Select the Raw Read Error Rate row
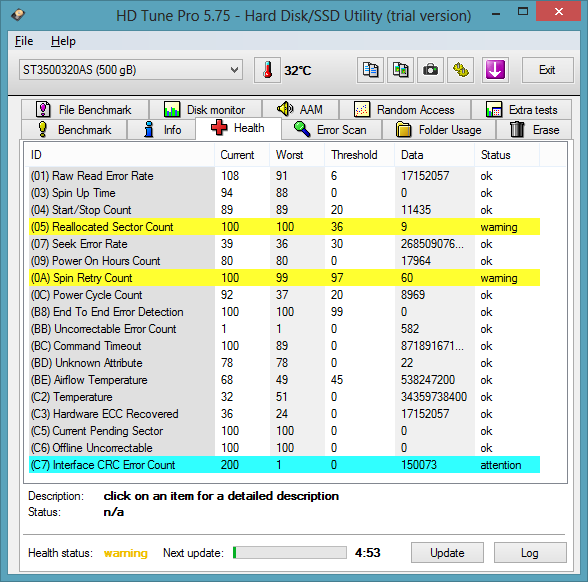 pos(284,176)
